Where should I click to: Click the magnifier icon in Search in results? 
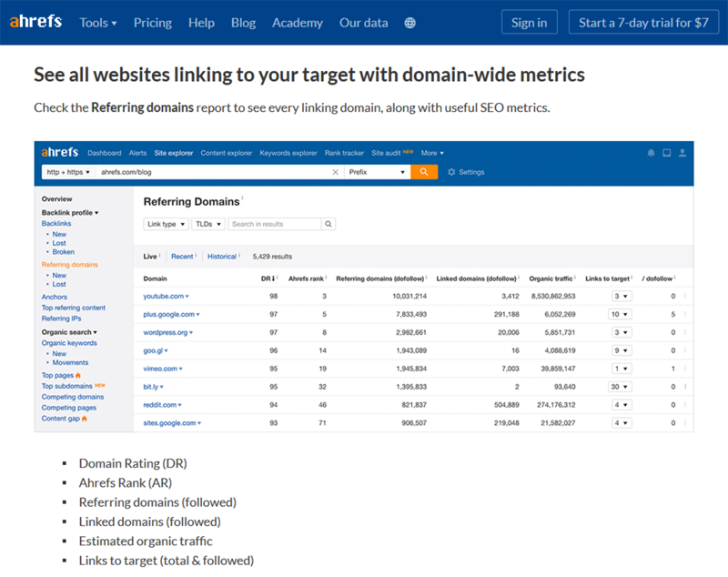329,224
